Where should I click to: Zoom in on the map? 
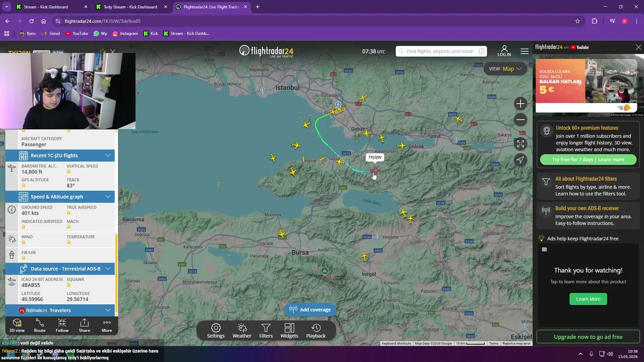coord(520,104)
